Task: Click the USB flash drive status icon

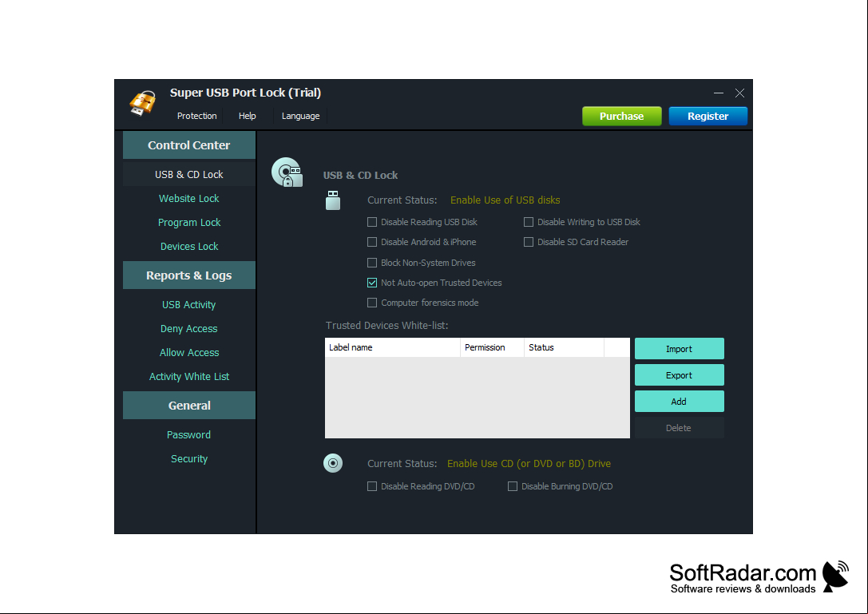Action: pyautogui.click(x=333, y=200)
